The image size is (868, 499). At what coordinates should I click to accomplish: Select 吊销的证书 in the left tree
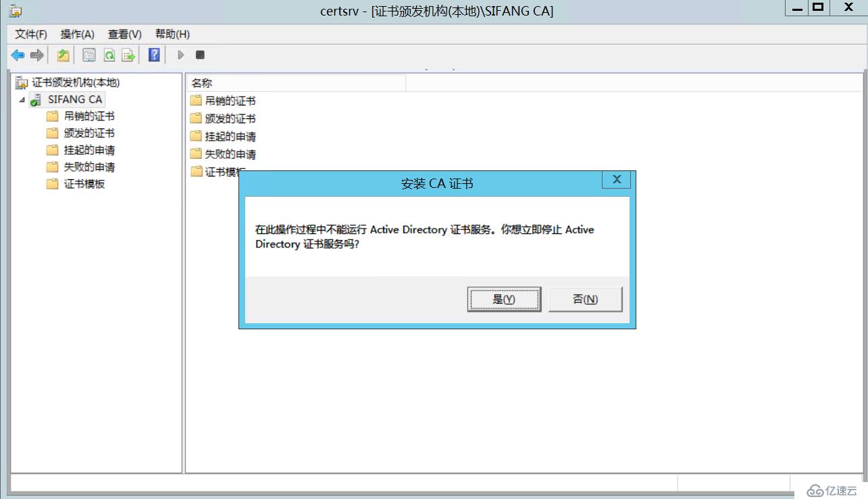tap(89, 116)
